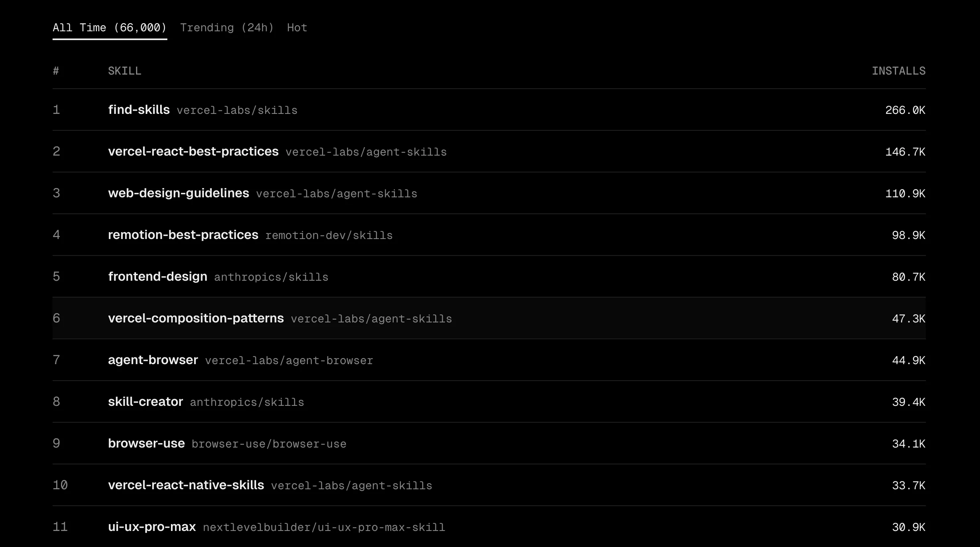The width and height of the screenshot is (980, 547).
Task: Open vercel-react-best-practices skill link
Action: (x=193, y=152)
